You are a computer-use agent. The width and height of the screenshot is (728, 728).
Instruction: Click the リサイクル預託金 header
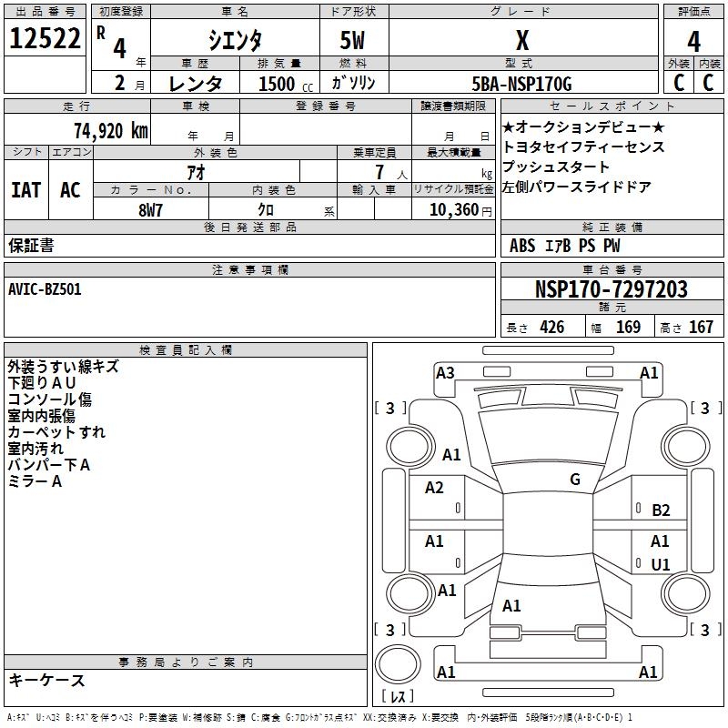tap(453, 189)
